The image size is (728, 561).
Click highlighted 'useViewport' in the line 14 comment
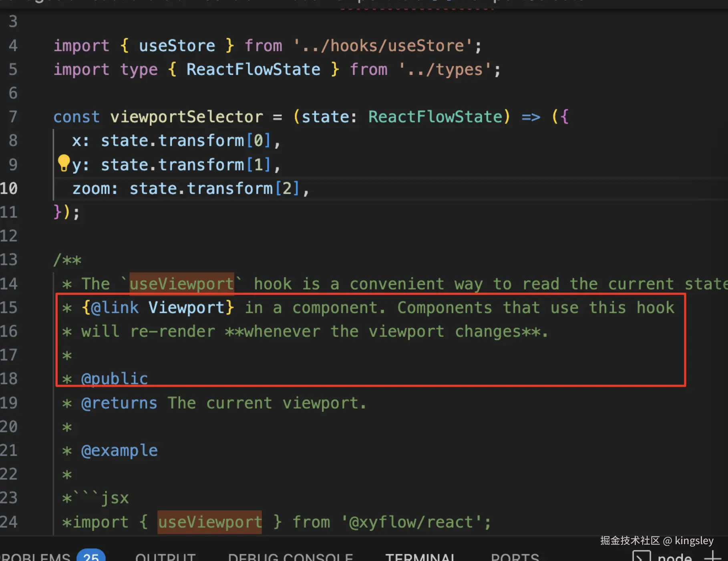(x=182, y=284)
